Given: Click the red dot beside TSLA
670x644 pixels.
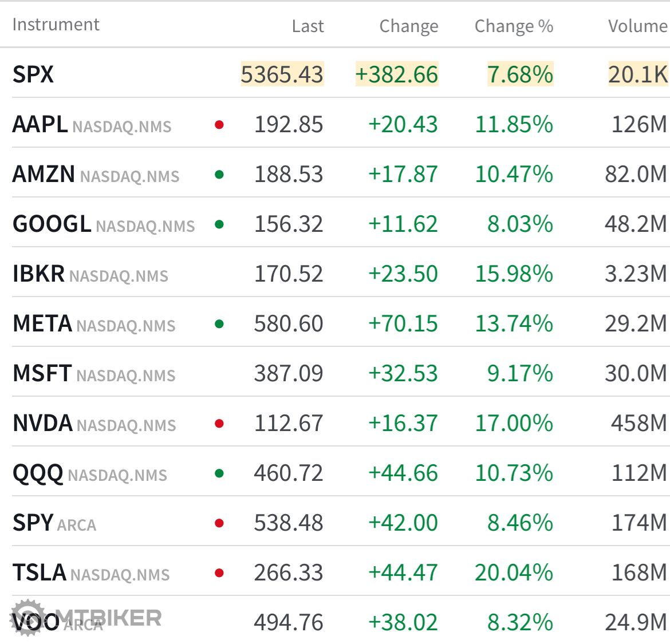Looking at the screenshot, I should [219, 573].
